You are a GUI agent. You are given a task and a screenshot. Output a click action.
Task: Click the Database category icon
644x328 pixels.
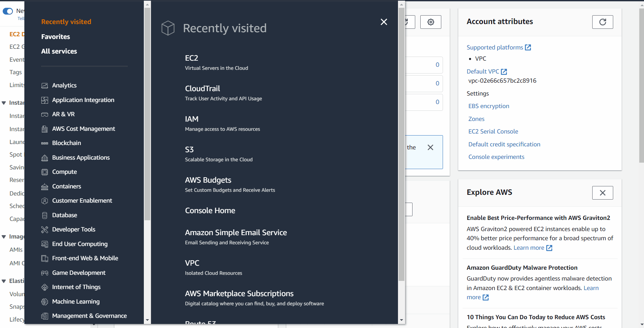45,216
